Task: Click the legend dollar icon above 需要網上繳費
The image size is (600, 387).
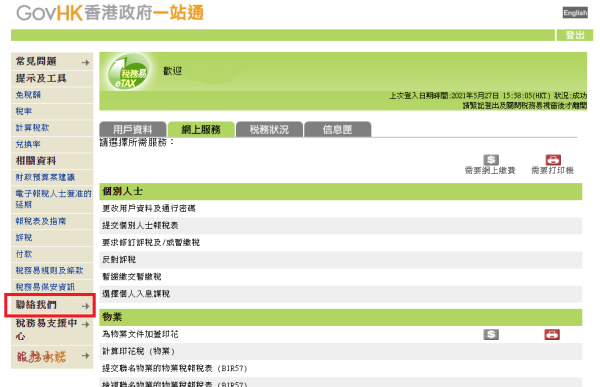Action: coord(491,160)
